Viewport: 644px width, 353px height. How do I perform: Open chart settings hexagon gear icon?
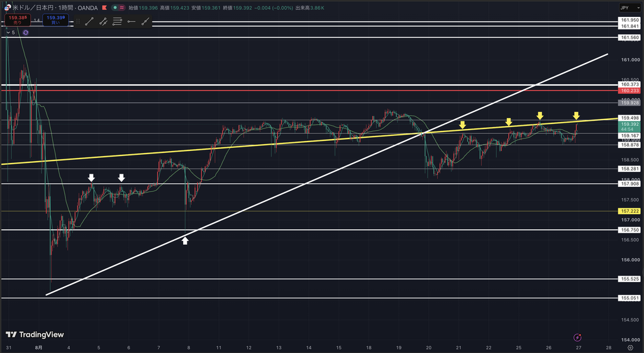[630, 348]
